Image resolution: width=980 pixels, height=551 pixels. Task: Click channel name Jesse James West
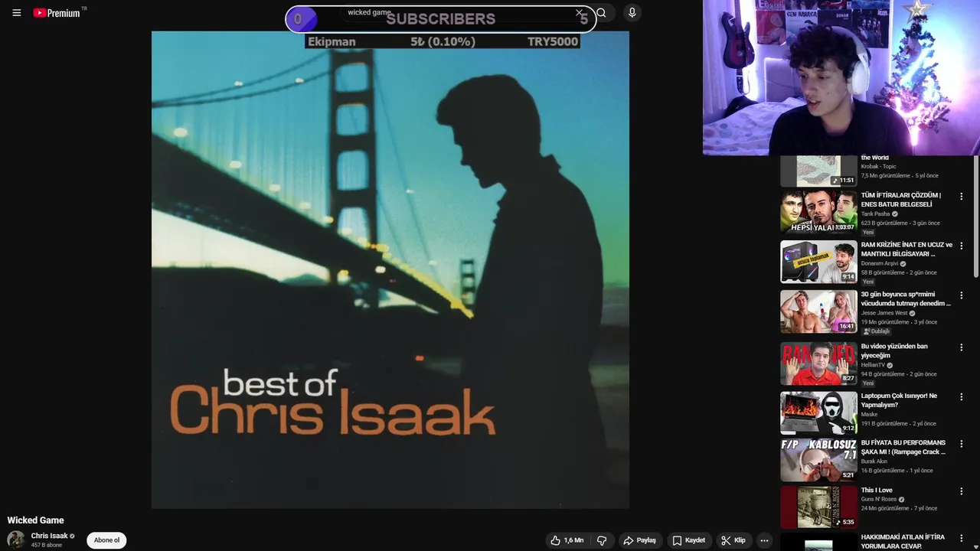(x=884, y=313)
